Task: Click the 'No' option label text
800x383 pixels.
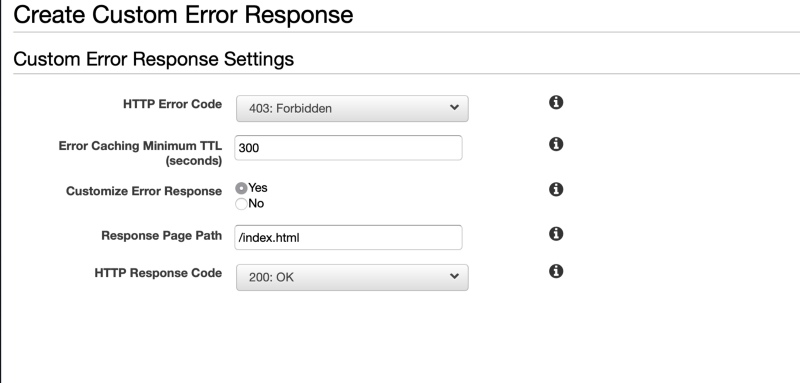Action: click(x=256, y=203)
